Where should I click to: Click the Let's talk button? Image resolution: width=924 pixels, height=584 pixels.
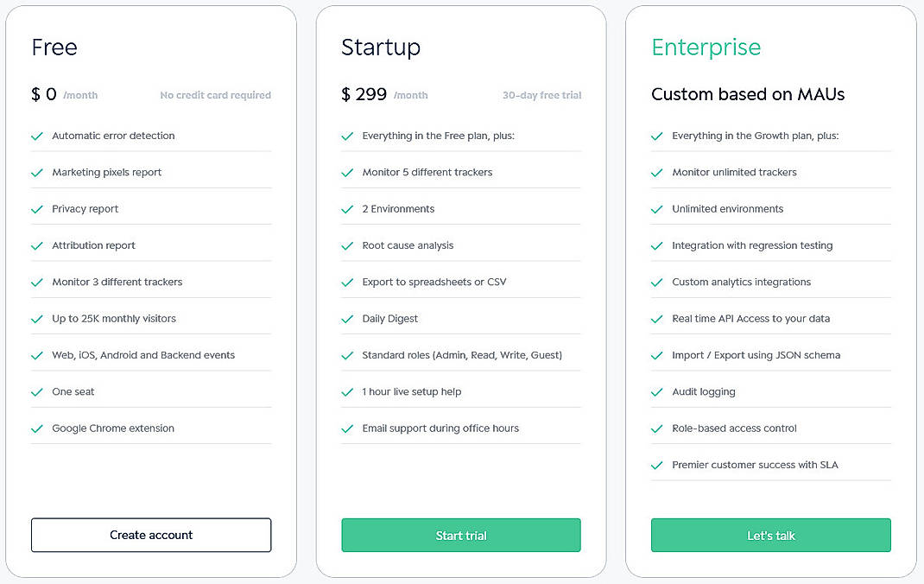tap(770, 535)
